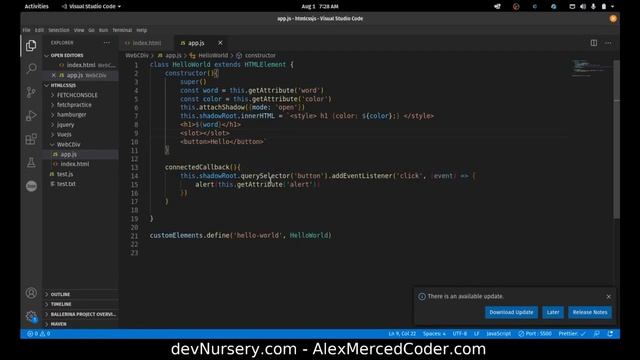Viewport: 640px width, 360px height.
Task: Open the Testing flask icon view
Action: pos(31,162)
